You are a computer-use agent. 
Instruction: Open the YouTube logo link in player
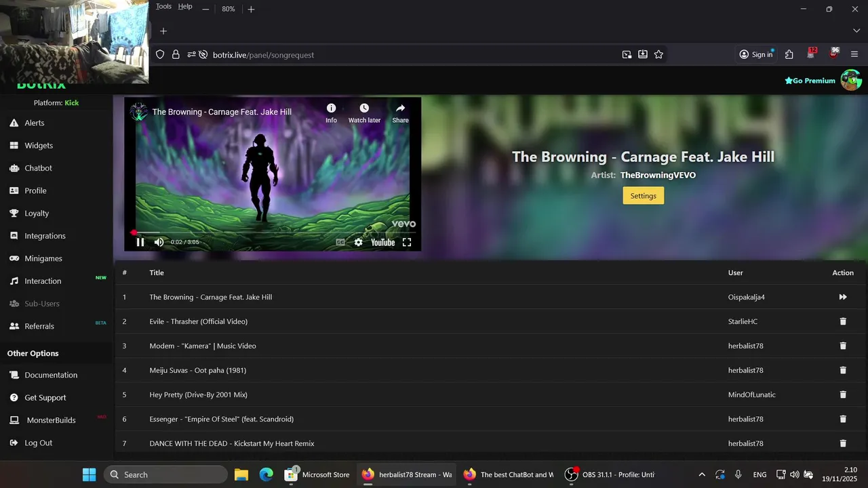coord(382,242)
